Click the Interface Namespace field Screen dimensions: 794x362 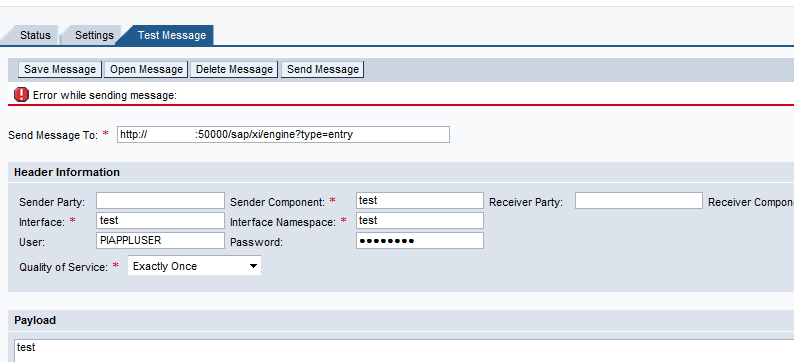420,221
